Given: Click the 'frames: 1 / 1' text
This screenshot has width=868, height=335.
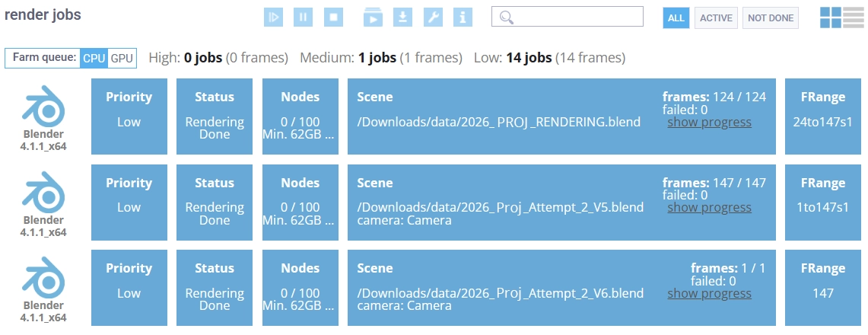Looking at the screenshot, I should point(729,268).
